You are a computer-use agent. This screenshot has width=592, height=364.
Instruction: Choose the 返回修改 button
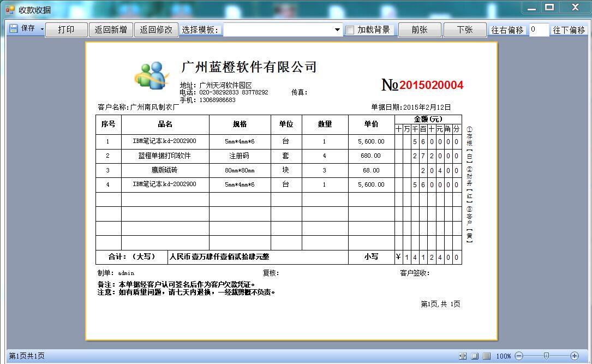(156, 29)
